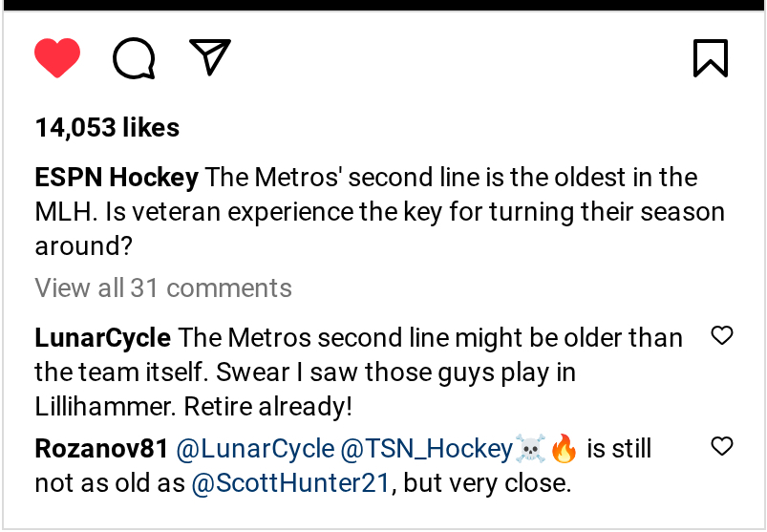
Task: Share post using paper plane icon
Action: (x=210, y=57)
